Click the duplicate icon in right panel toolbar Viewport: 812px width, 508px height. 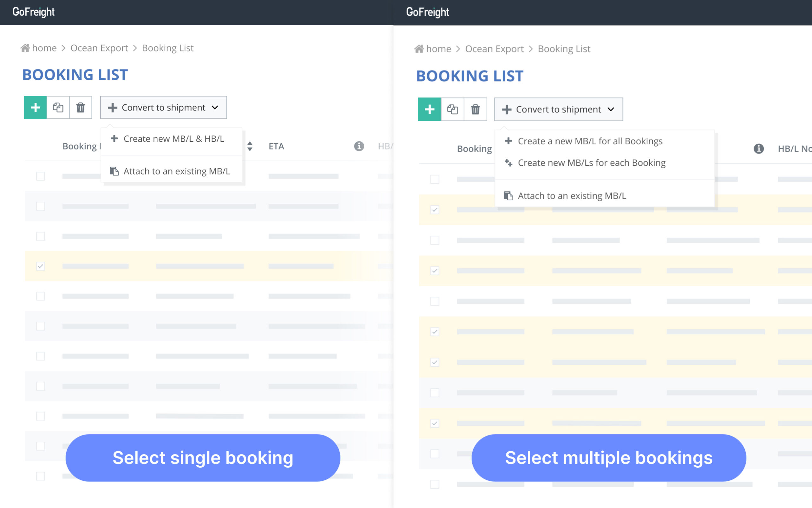click(x=452, y=109)
